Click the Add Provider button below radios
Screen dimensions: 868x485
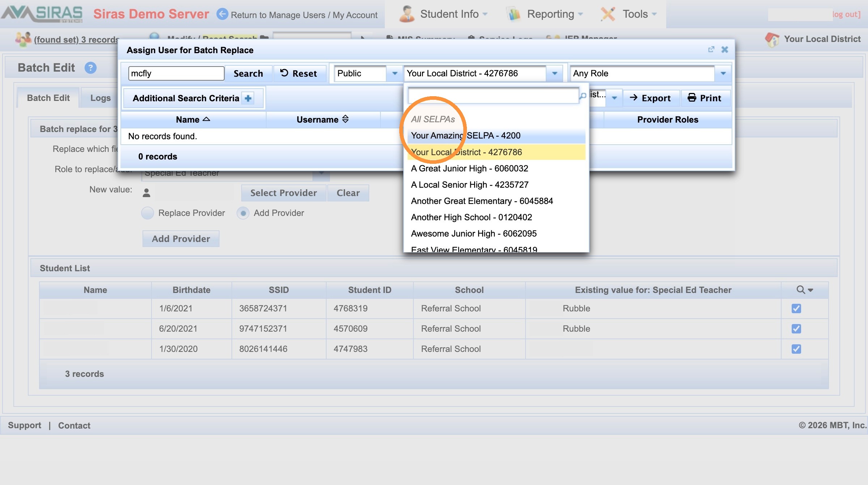181,239
